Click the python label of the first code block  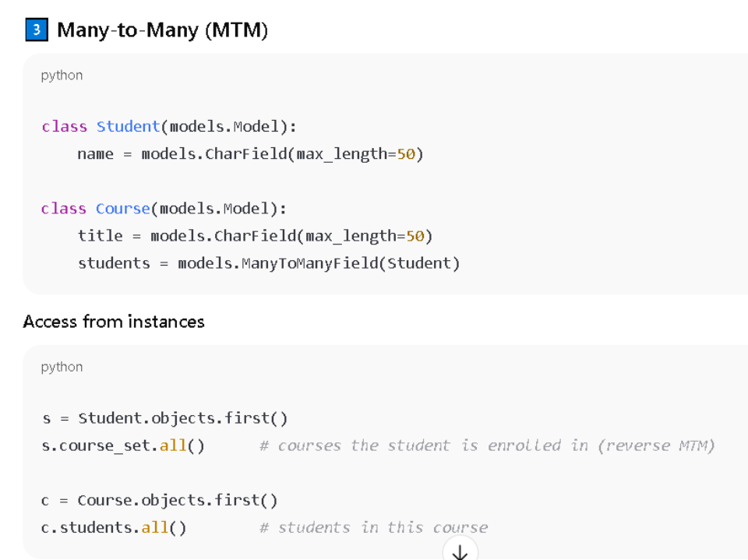pos(62,76)
